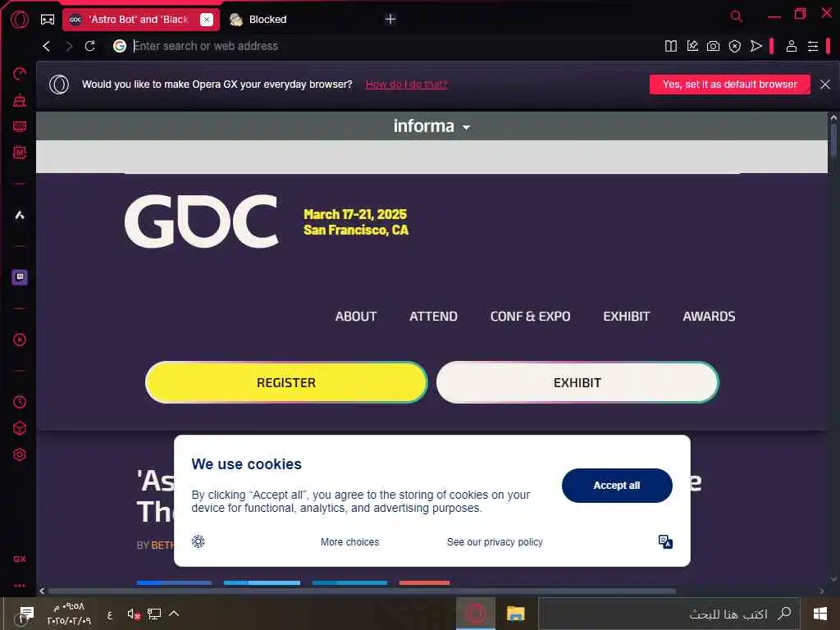Click the send flow arrow icon
Viewport: 840px width, 630px height.
tap(756, 46)
